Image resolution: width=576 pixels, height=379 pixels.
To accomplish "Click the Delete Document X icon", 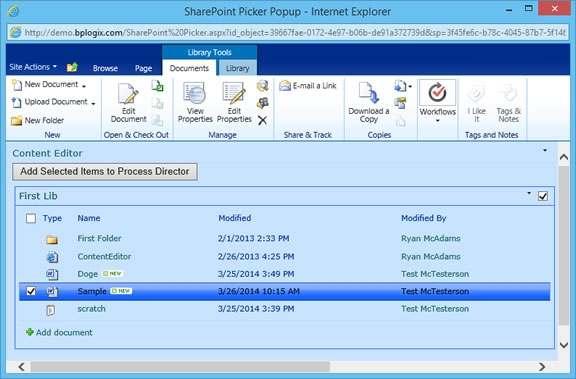I will 262,120.
